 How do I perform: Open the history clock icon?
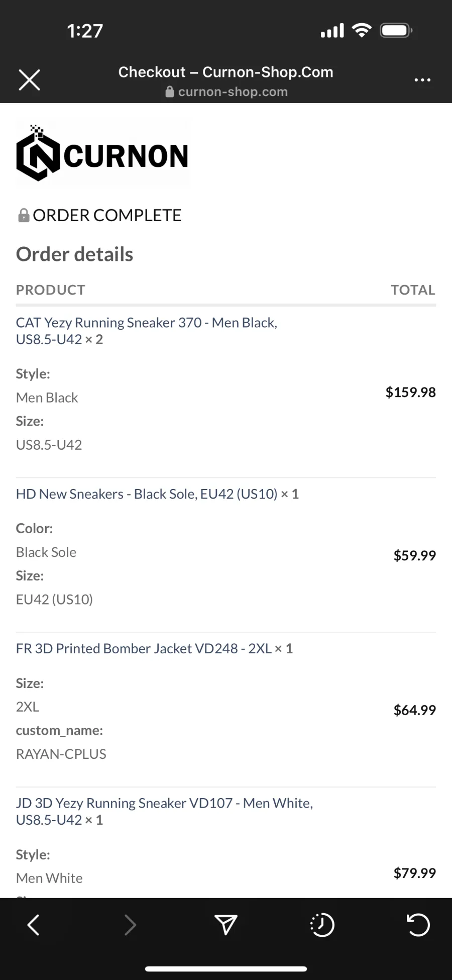322,925
